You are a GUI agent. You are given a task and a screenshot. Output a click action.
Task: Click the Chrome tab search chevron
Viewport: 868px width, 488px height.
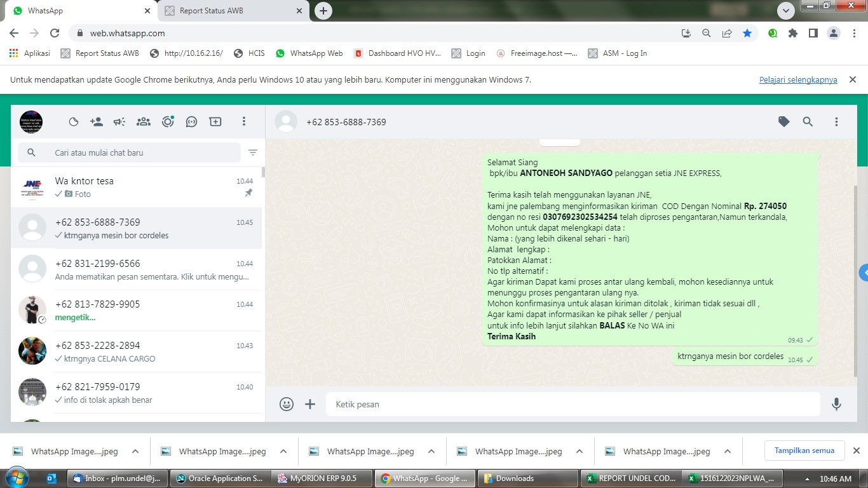[787, 11]
